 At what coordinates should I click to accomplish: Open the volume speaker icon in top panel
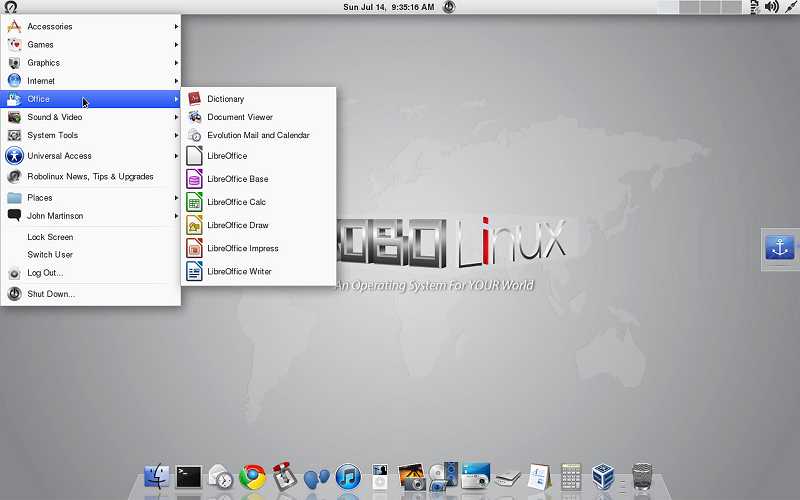point(771,7)
